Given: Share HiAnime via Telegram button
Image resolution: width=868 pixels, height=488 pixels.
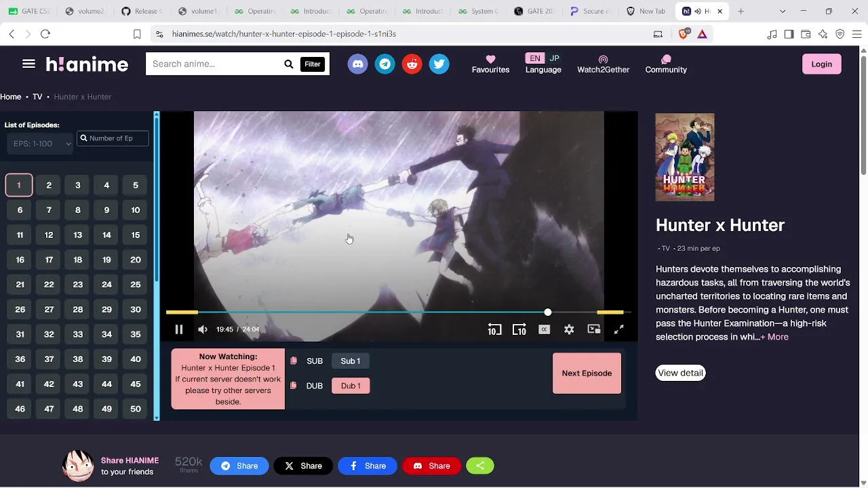Looking at the screenshot, I should (239, 466).
